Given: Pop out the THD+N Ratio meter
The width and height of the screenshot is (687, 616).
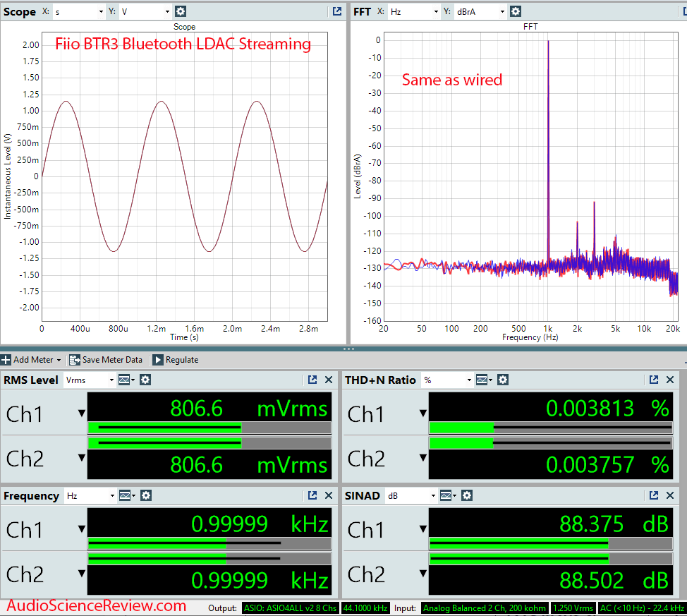Looking at the screenshot, I should [x=654, y=380].
